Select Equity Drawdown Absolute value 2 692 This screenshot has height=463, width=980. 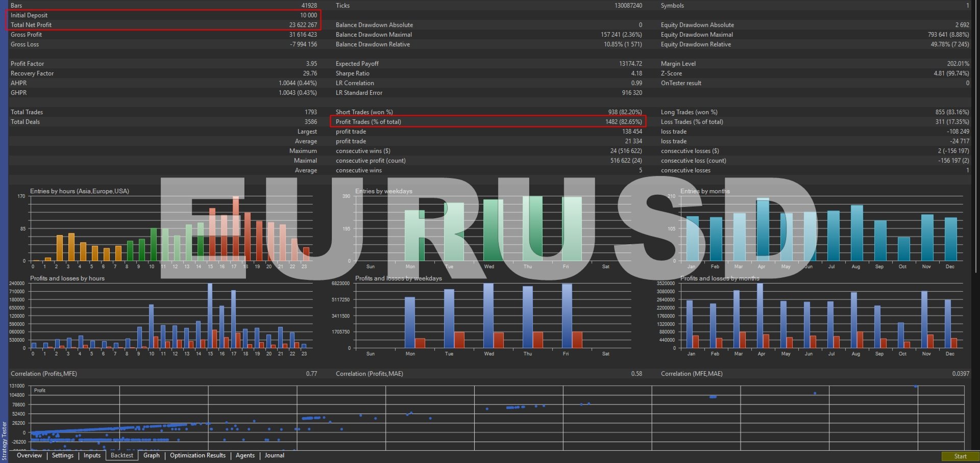[962, 25]
